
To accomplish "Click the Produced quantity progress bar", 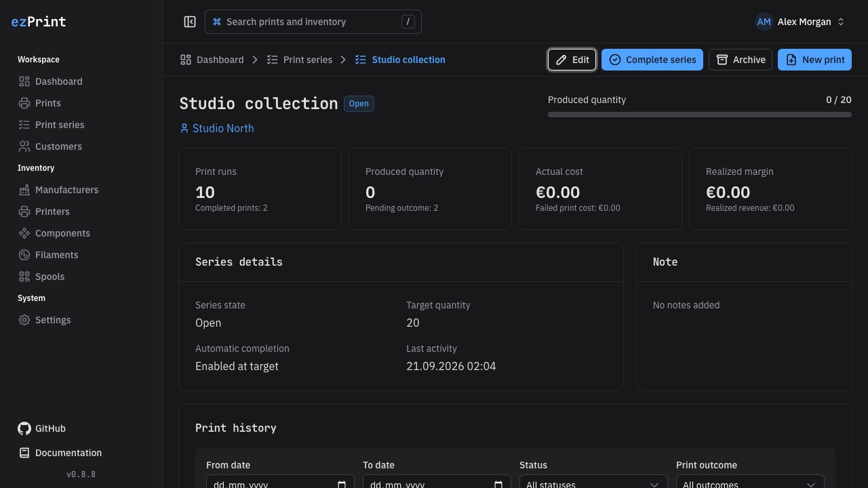I will (x=700, y=115).
